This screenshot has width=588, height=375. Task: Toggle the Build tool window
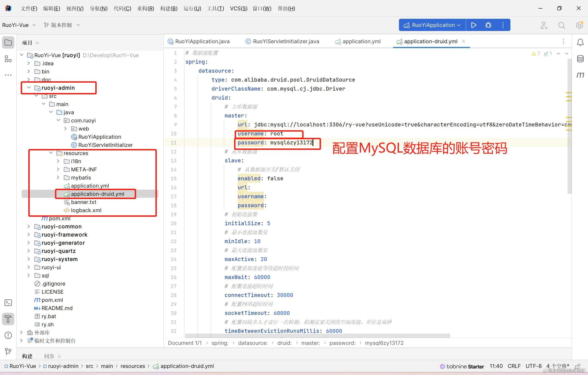[8, 319]
